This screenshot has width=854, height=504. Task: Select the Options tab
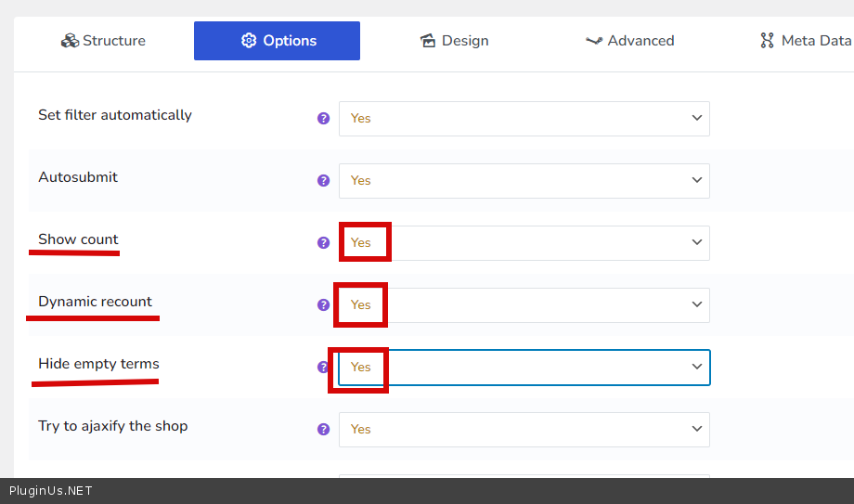(277, 41)
